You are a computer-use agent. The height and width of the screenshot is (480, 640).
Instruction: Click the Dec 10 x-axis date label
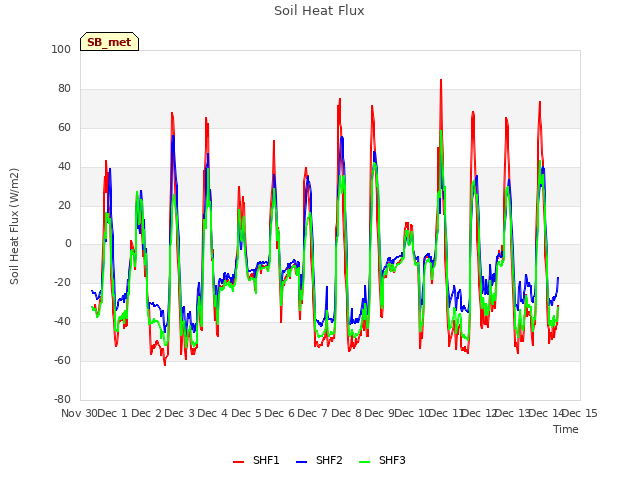[x=412, y=413]
